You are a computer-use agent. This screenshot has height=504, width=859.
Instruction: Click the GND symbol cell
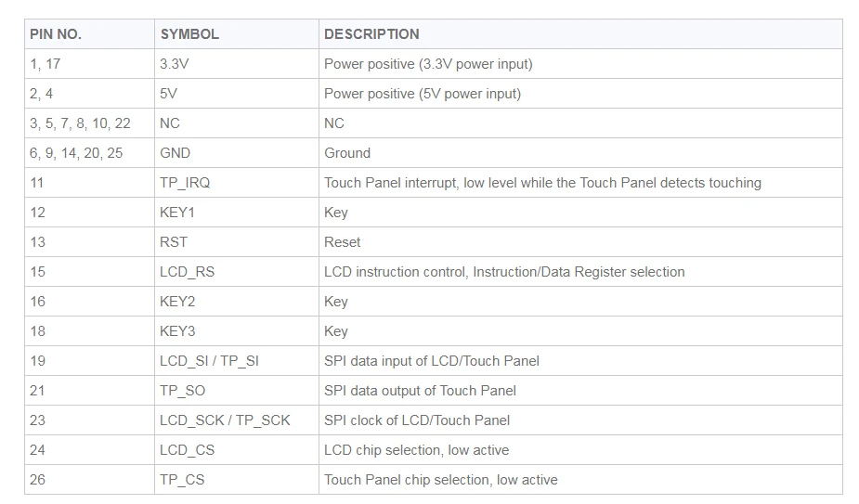237,153
